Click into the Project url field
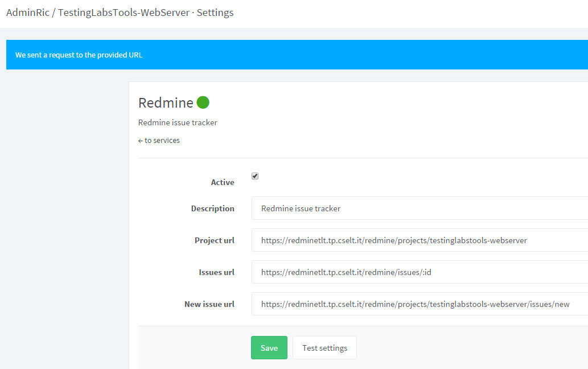588x369 pixels. pyautogui.click(x=420, y=240)
